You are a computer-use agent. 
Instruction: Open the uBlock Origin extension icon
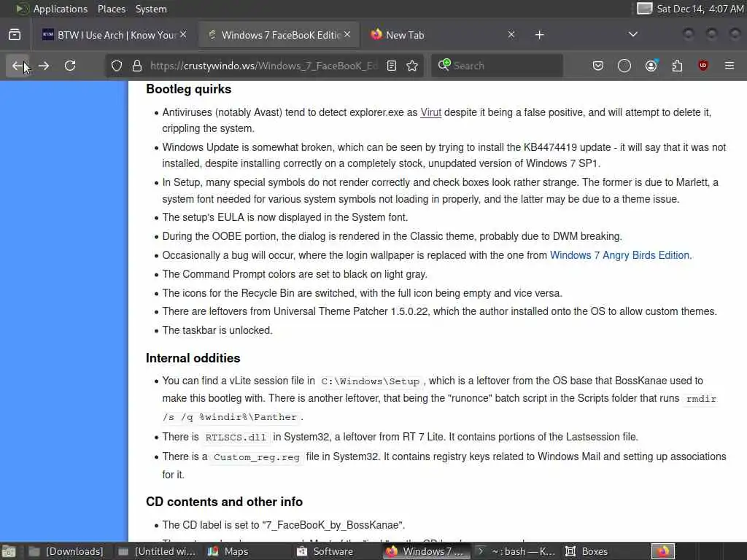coord(703,66)
